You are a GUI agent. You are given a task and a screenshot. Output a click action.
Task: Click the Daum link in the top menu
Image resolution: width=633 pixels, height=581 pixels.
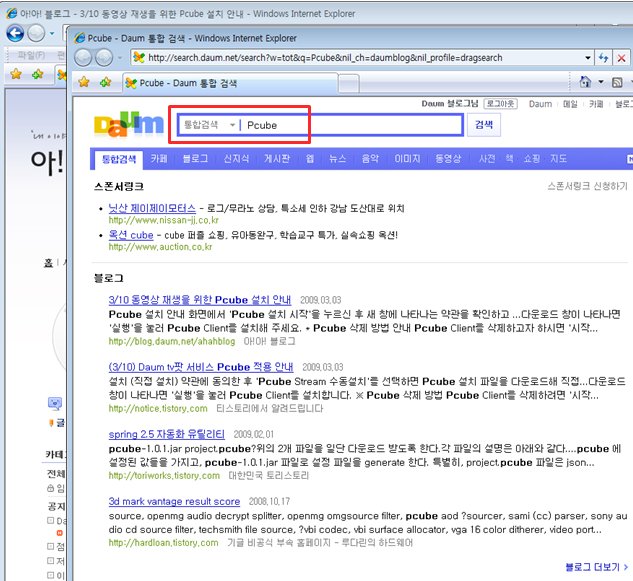540,104
